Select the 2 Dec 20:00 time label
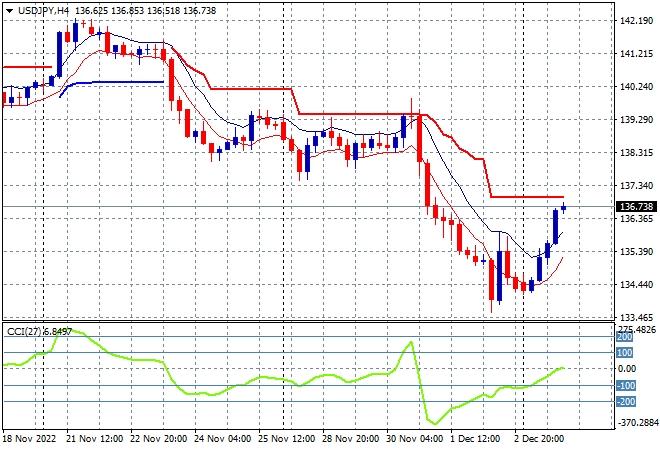This screenshot has width=660, height=450. point(539,439)
